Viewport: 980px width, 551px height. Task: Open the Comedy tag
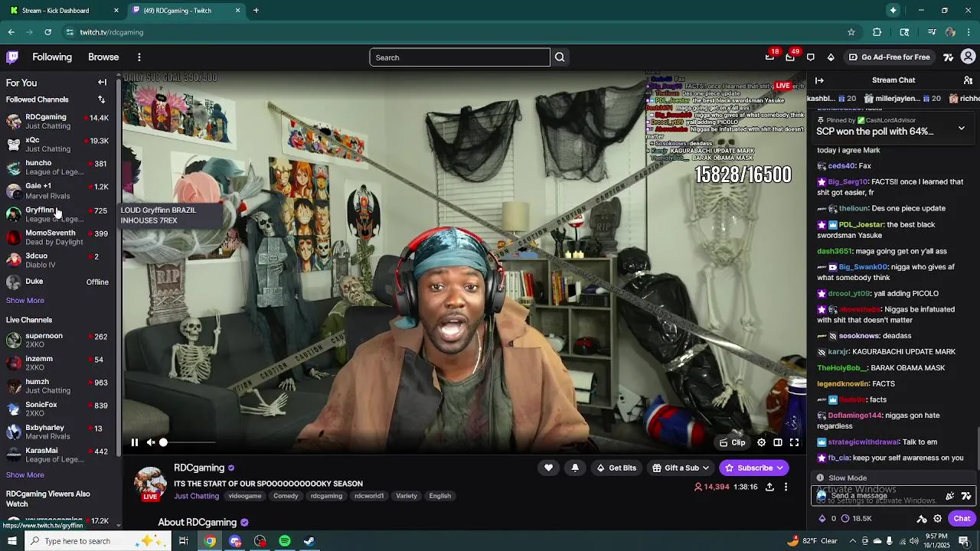click(x=286, y=496)
